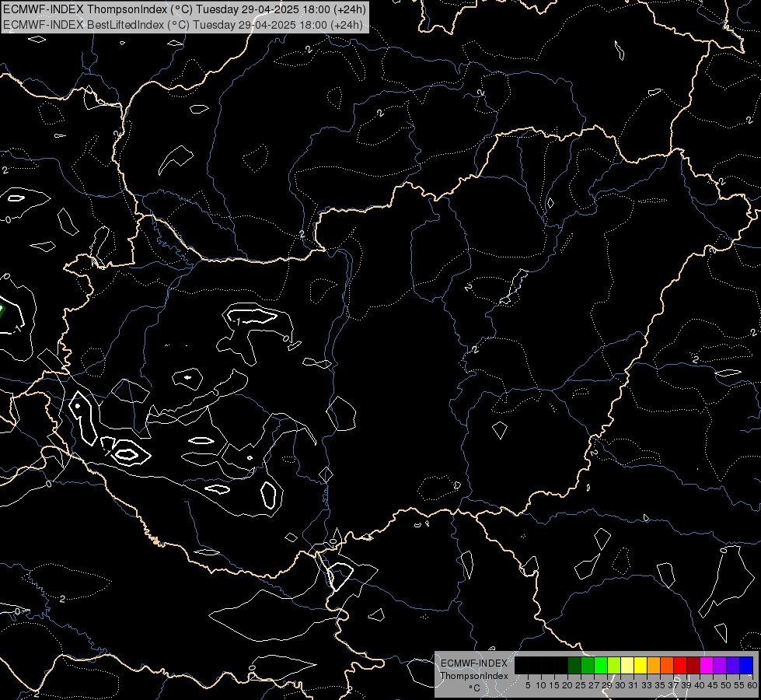Click the medium green 25–27 legend swatch
The image size is (761, 700).
pyautogui.click(x=588, y=665)
